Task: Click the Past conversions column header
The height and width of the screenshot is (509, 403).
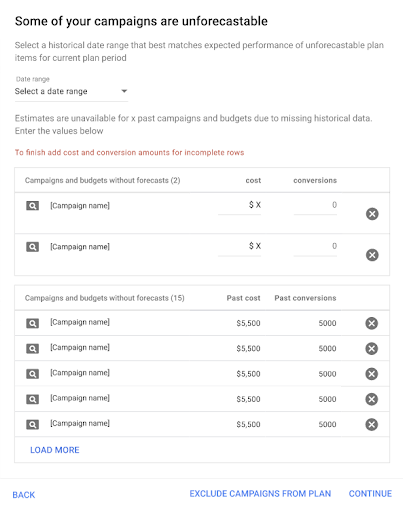Action: (x=305, y=298)
